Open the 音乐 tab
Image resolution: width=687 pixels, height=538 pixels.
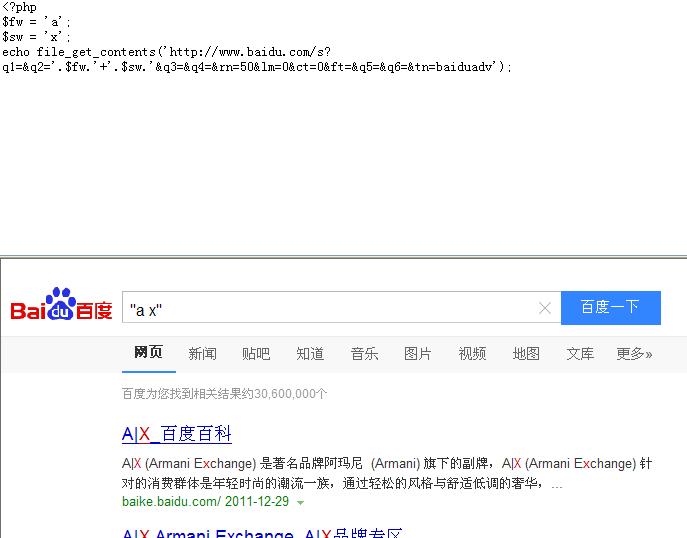pos(364,353)
